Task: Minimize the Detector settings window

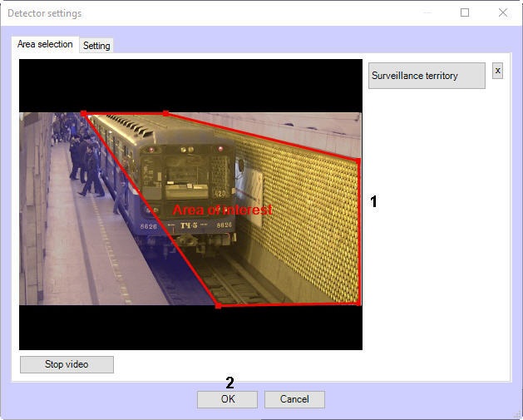Action: (x=427, y=12)
